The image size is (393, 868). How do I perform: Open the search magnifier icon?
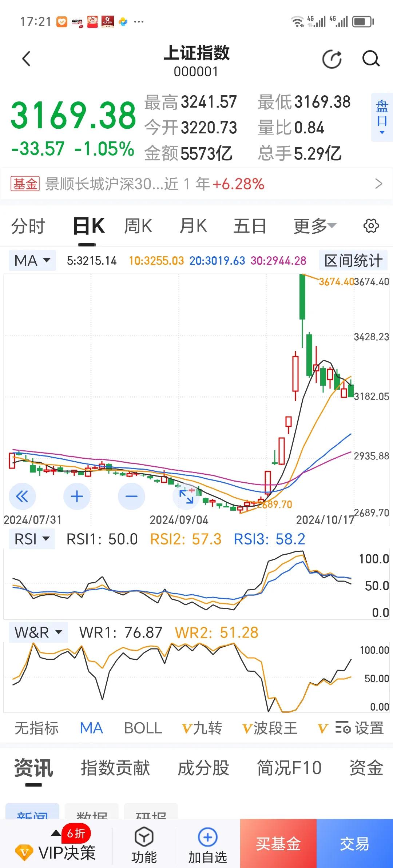(371, 59)
